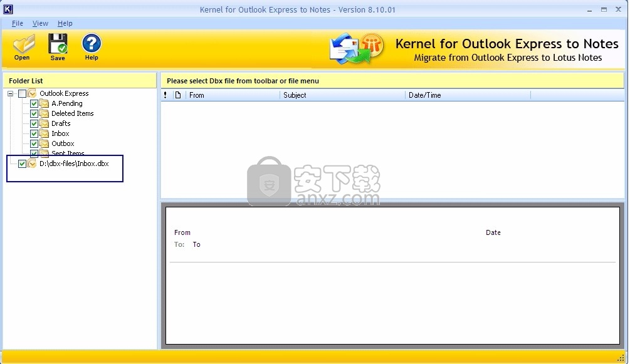The height and width of the screenshot is (364, 630).
Task: Select the A.Pending folder label
Action: tap(66, 103)
